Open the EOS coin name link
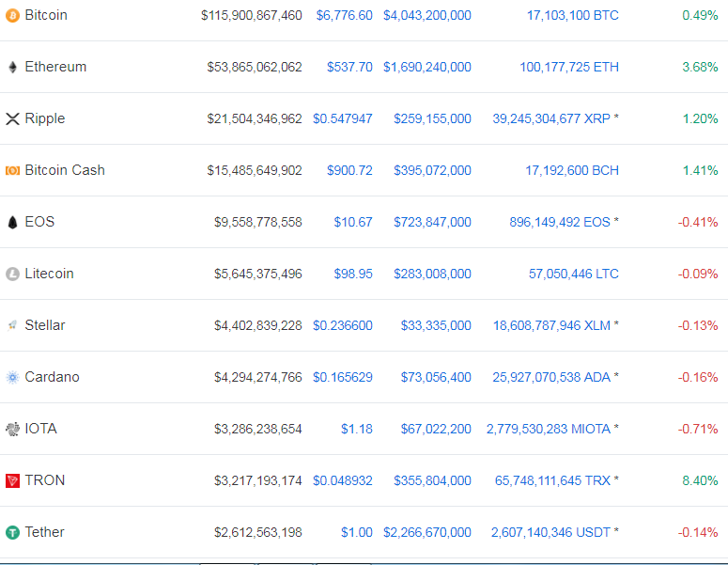 tap(40, 222)
